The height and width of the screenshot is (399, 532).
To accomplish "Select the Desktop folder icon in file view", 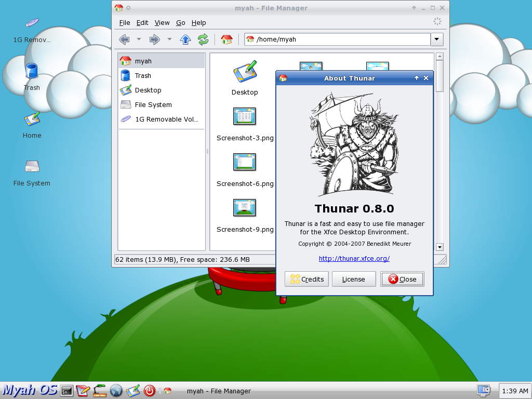I will point(245,72).
